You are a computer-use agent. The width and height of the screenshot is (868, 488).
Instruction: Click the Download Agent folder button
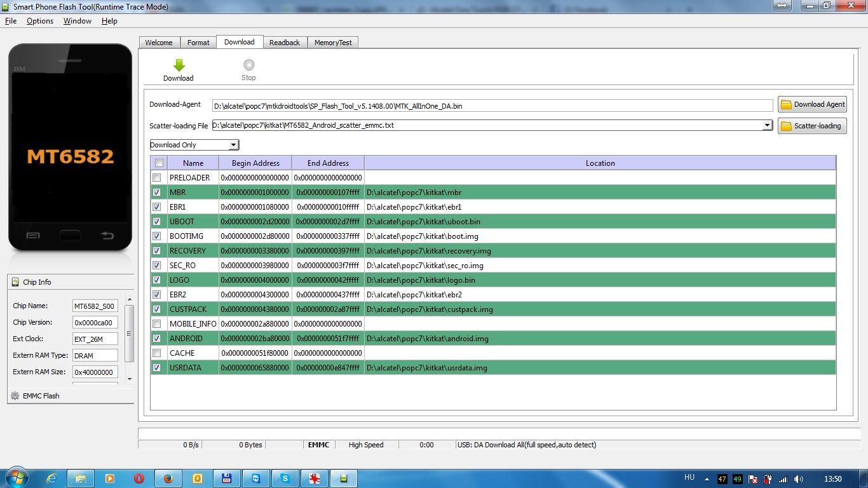(x=813, y=104)
